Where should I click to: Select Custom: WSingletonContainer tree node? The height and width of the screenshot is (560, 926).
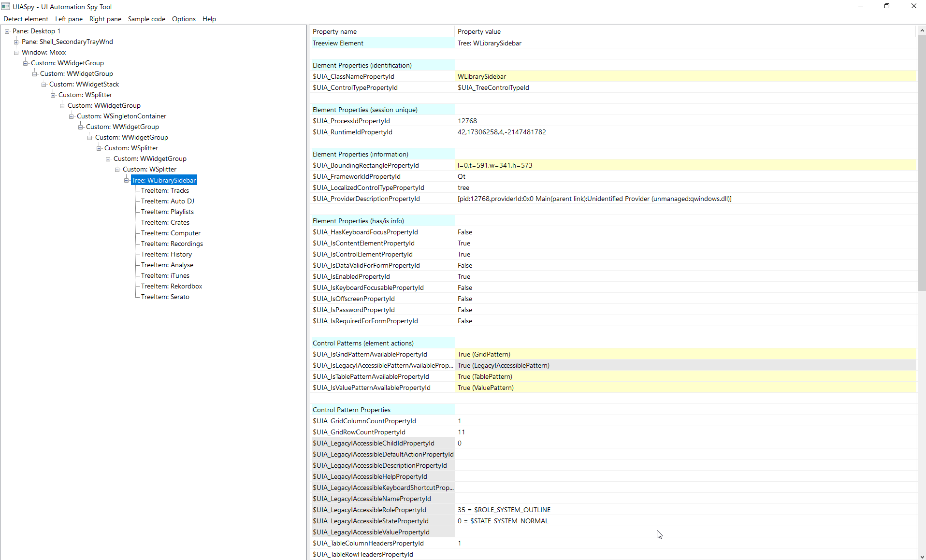[x=121, y=116]
